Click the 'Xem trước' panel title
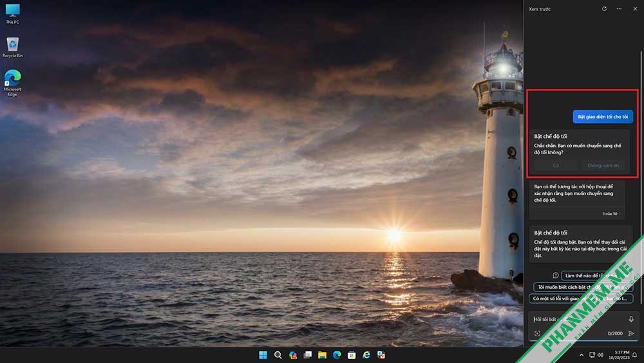Screen dimensions: 644x363 (x=540, y=9)
